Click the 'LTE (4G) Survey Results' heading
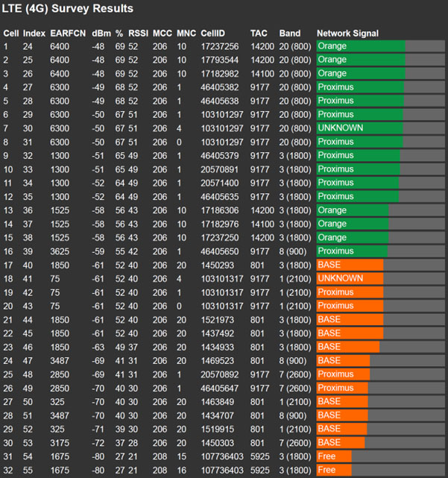The height and width of the screenshot is (478, 448). (67, 9)
